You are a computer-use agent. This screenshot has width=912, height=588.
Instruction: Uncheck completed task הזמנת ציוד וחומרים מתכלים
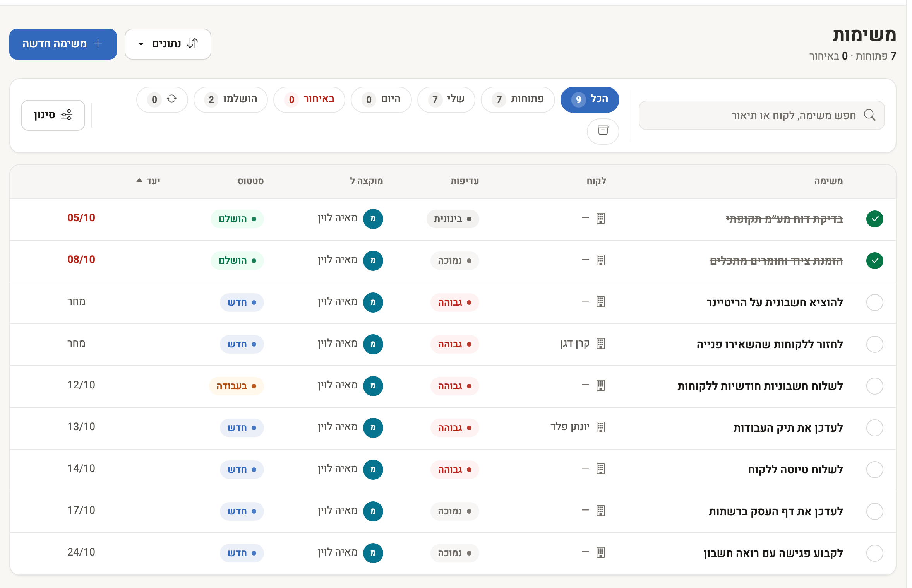click(874, 261)
